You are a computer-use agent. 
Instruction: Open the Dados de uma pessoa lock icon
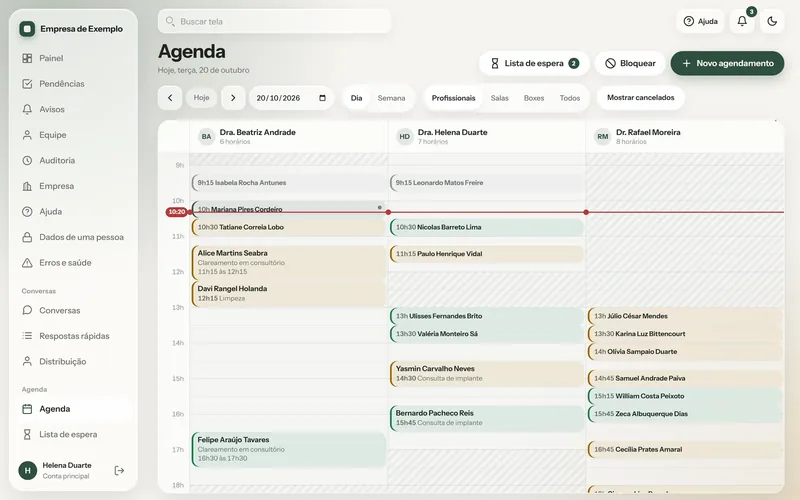coord(27,237)
